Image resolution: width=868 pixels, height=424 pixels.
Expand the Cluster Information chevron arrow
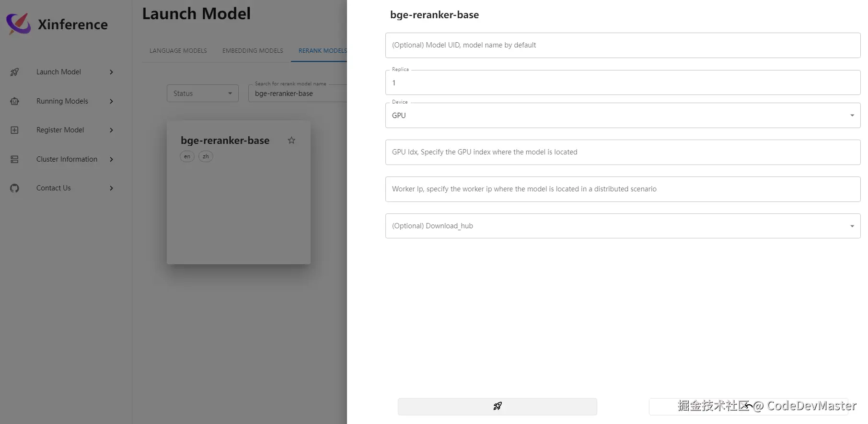(x=111, y=159)
